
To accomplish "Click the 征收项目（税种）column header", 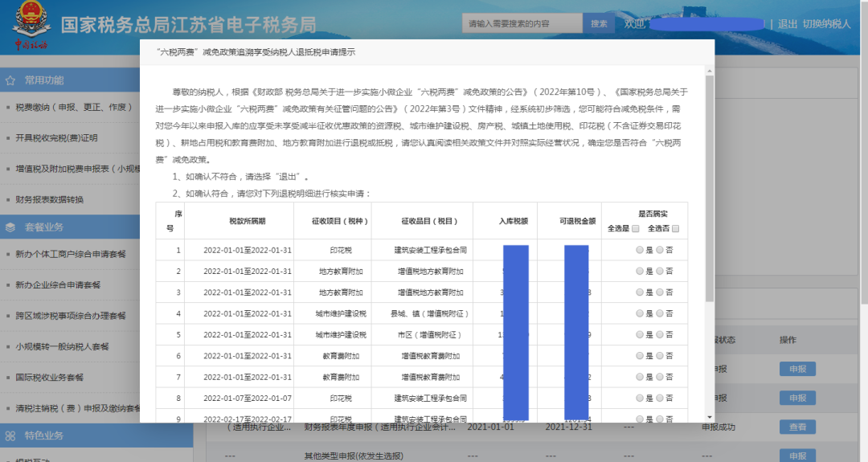I will pyautogui.click(x=340, y=221).
